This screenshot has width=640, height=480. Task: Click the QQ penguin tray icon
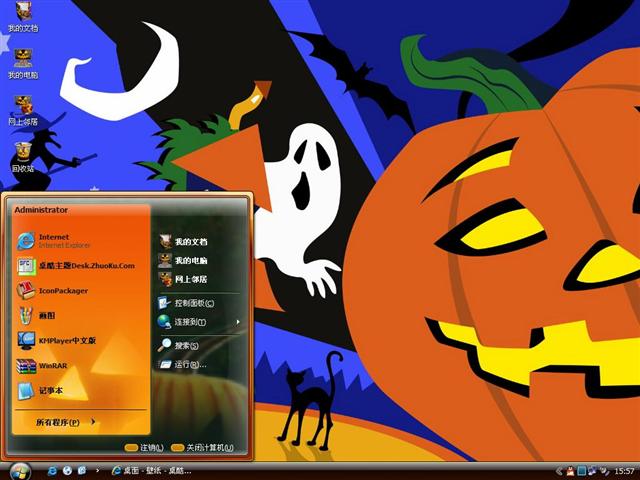click(570, 471)
